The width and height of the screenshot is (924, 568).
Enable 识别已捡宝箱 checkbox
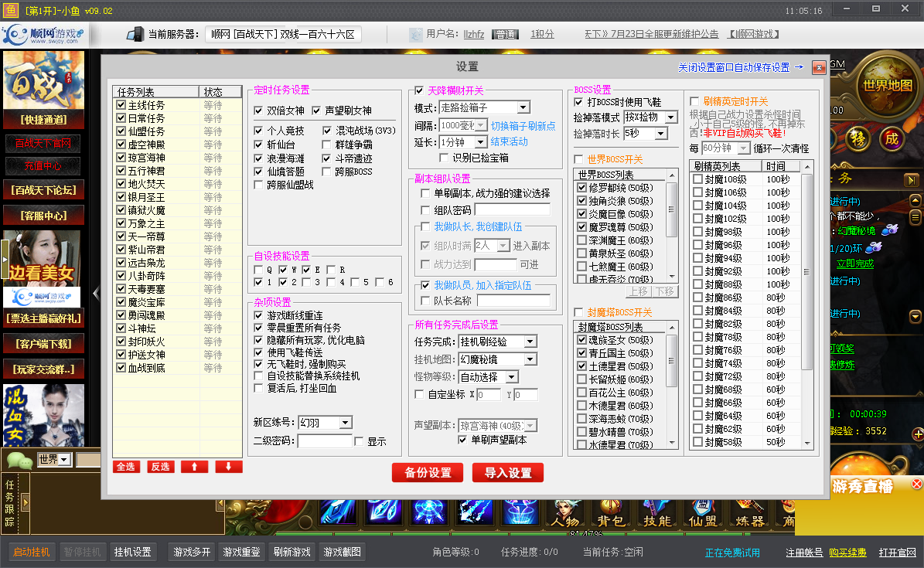tap(444, 158)
